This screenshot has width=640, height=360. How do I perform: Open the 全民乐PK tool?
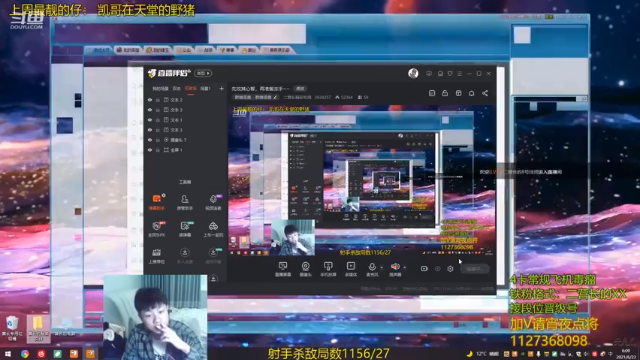click(x=157, y=229)
